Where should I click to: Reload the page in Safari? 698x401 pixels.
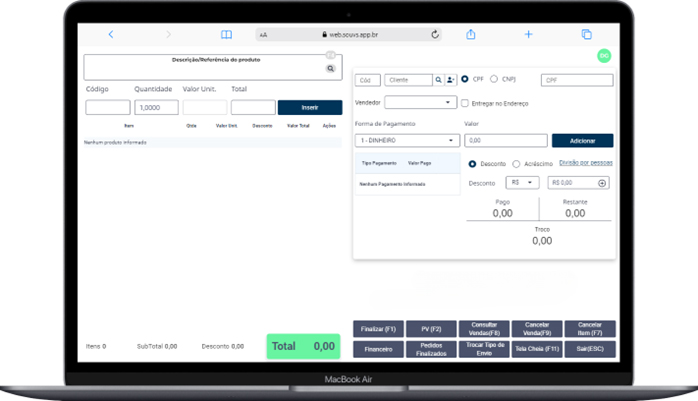[x=435, y=34]
